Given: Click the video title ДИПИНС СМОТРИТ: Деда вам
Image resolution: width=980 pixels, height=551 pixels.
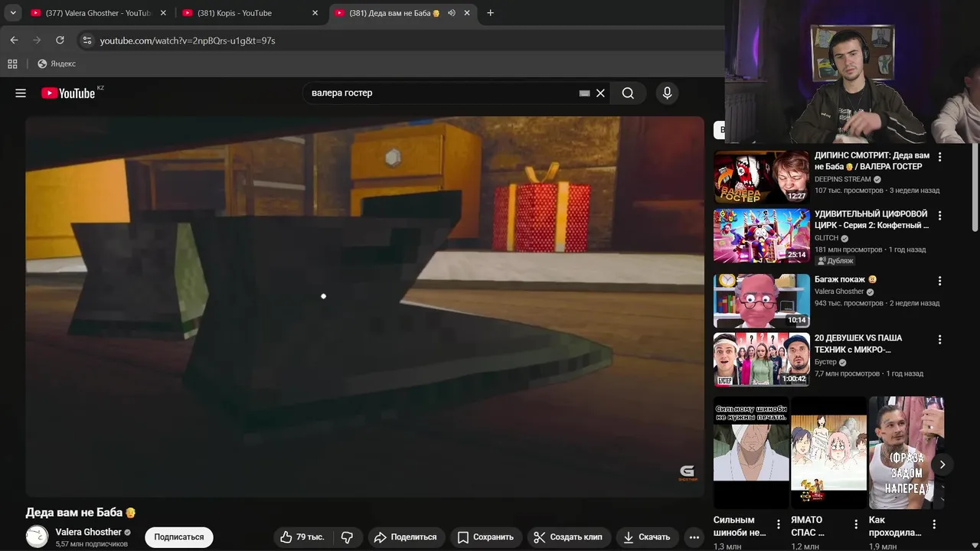Looking at the screenshot, I should click(872, 161).
